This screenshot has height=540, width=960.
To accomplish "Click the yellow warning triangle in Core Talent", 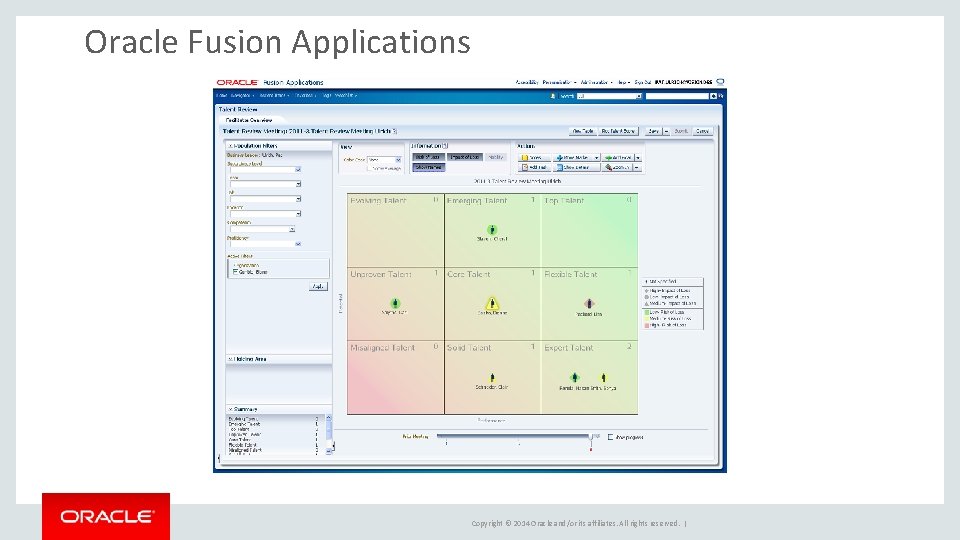I will point(492,304).
